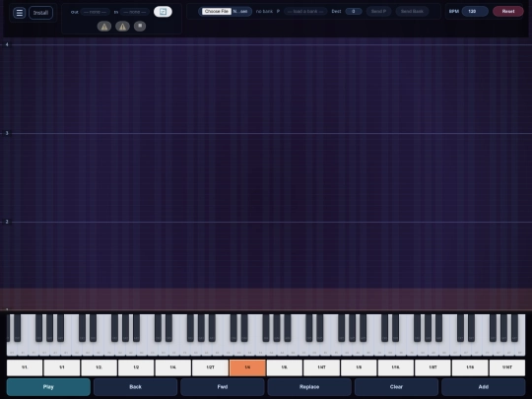This screenshot has width=532, height=399.
Task: Open the hamburger menu
Action: (20, 13)
